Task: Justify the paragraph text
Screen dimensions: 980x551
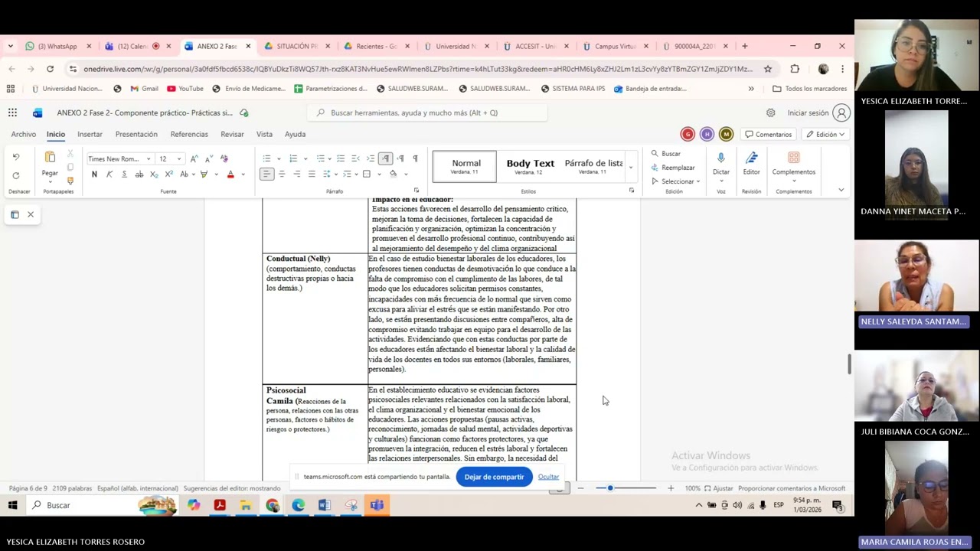Action: pos(312,174)
